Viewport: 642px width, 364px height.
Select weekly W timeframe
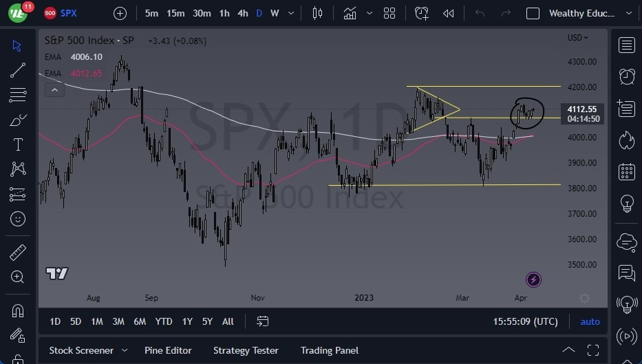pyautogui.click(x=275, y=14)
